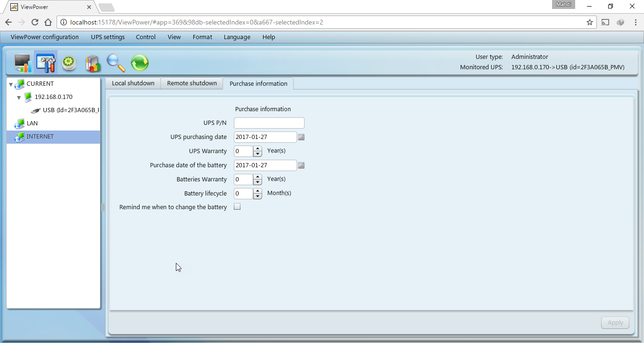
Task: Open the UPS settings menu
Action: pos(107,37)
